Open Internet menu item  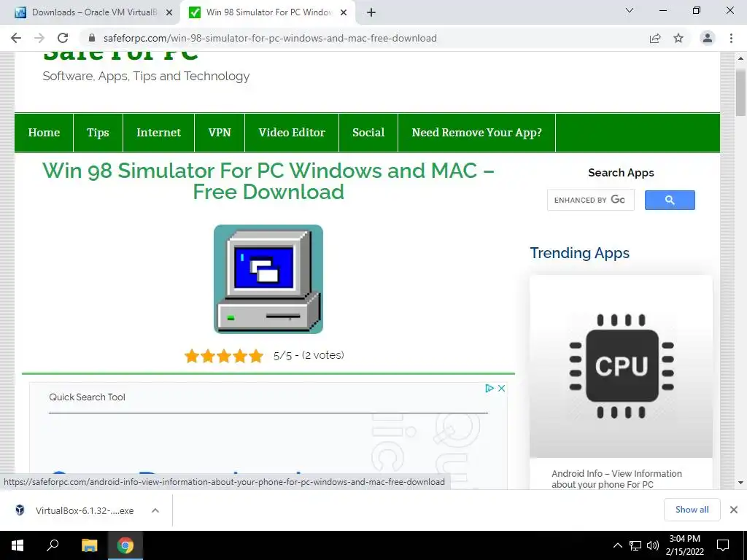(x=158, y=133)
